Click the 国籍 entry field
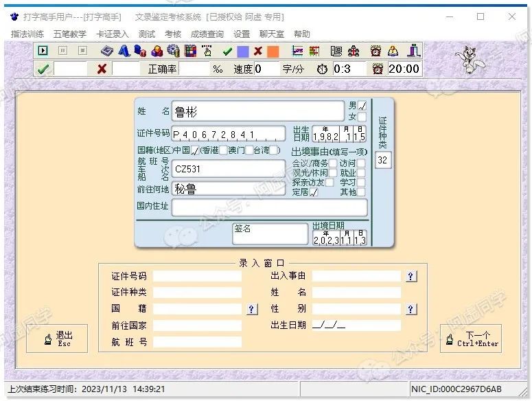This screenshot has width=532, height=401. [x=197, y=309]
